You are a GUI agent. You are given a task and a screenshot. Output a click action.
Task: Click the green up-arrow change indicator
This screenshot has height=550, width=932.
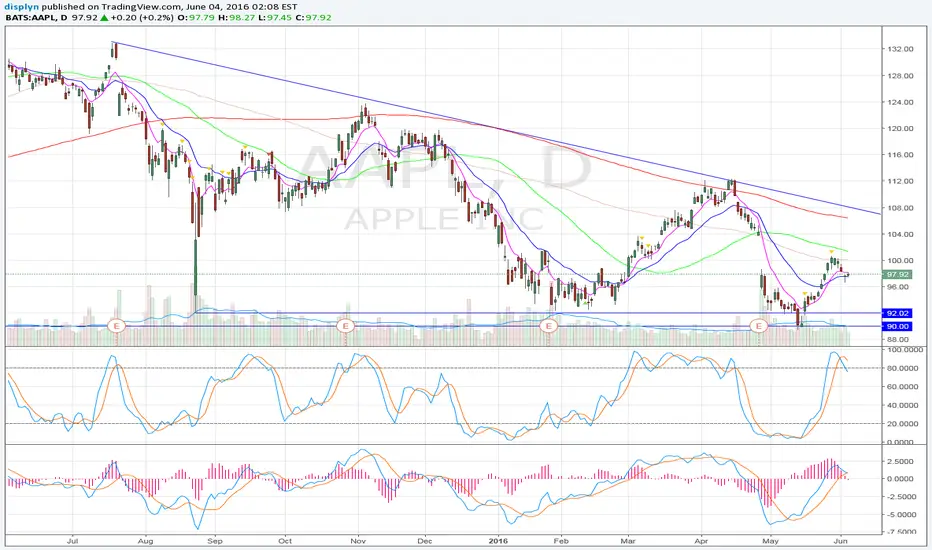104,18
